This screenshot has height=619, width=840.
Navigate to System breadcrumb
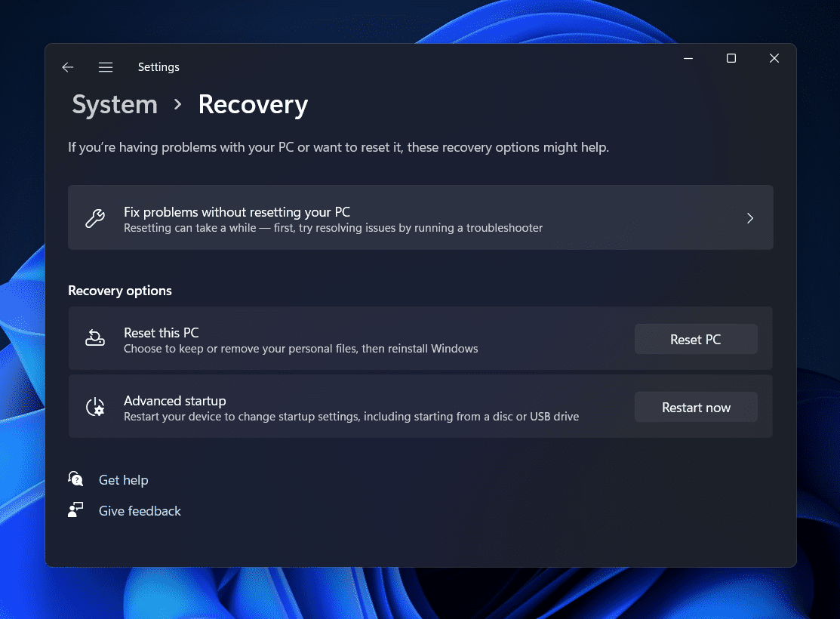coord(115,104)
